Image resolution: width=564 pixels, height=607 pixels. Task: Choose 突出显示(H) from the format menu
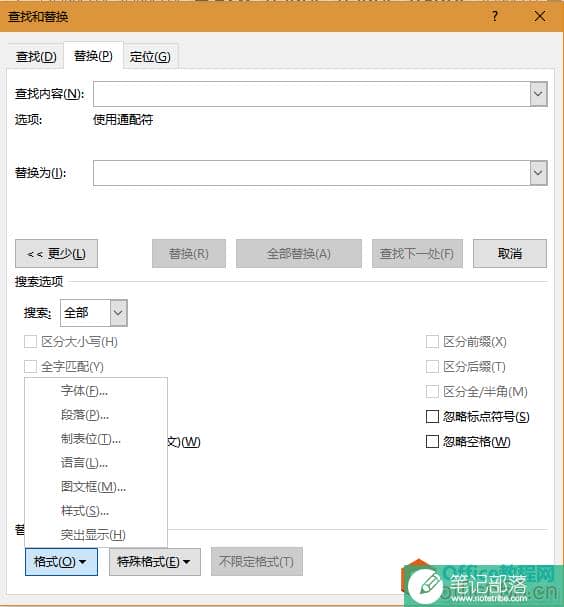pos(96,535)
